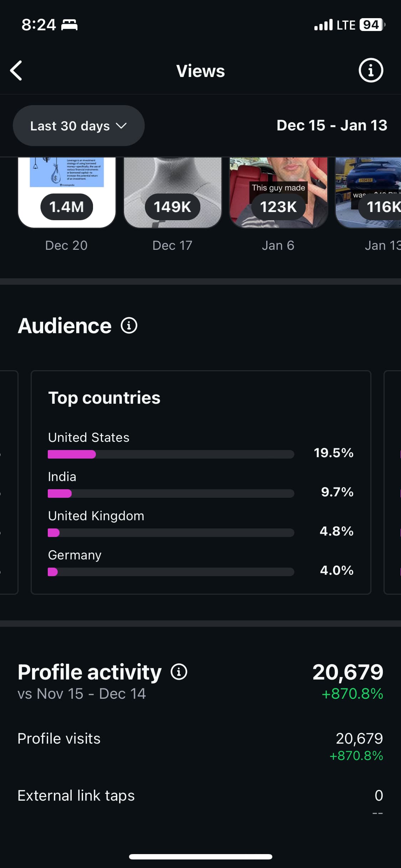Viewport: 401px width, 868px height.
Task: Tap info icon beside Profile activity
Action: 179,672
